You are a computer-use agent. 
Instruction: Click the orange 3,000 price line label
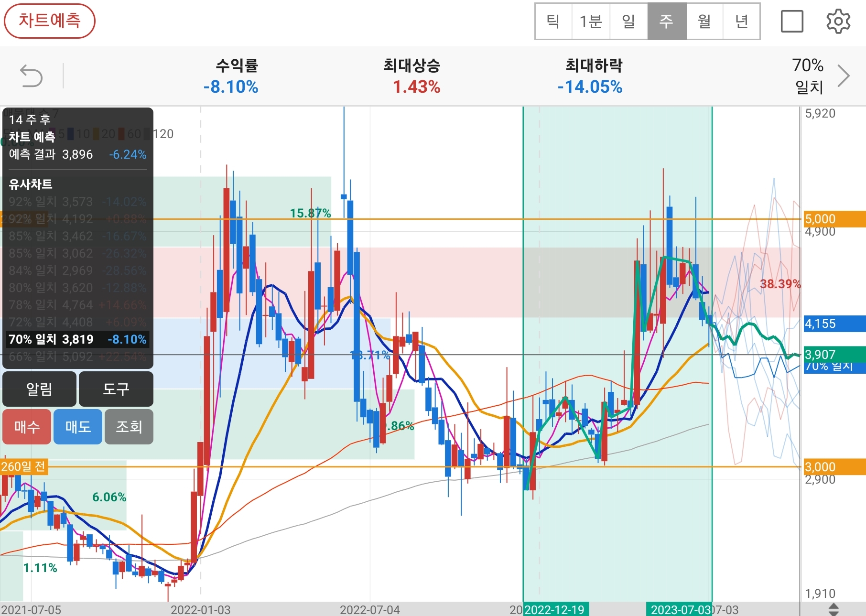(x=834, y=467)
